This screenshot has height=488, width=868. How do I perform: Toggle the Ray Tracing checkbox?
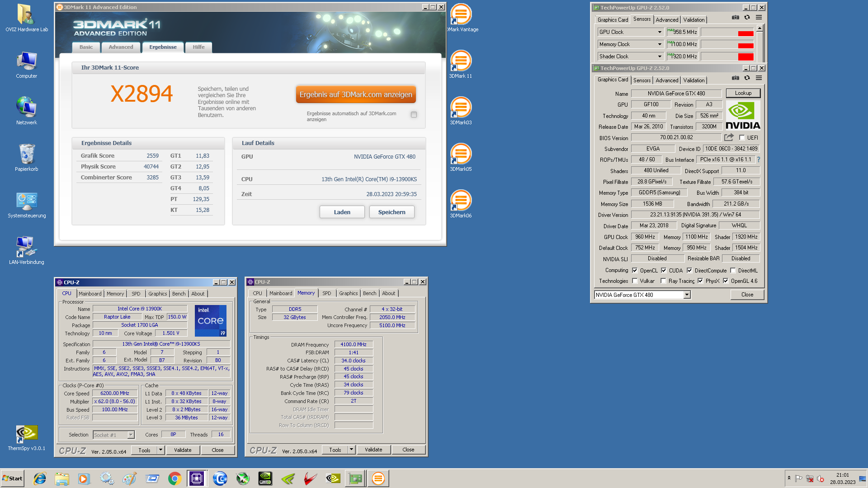click(x=663, y=281)
